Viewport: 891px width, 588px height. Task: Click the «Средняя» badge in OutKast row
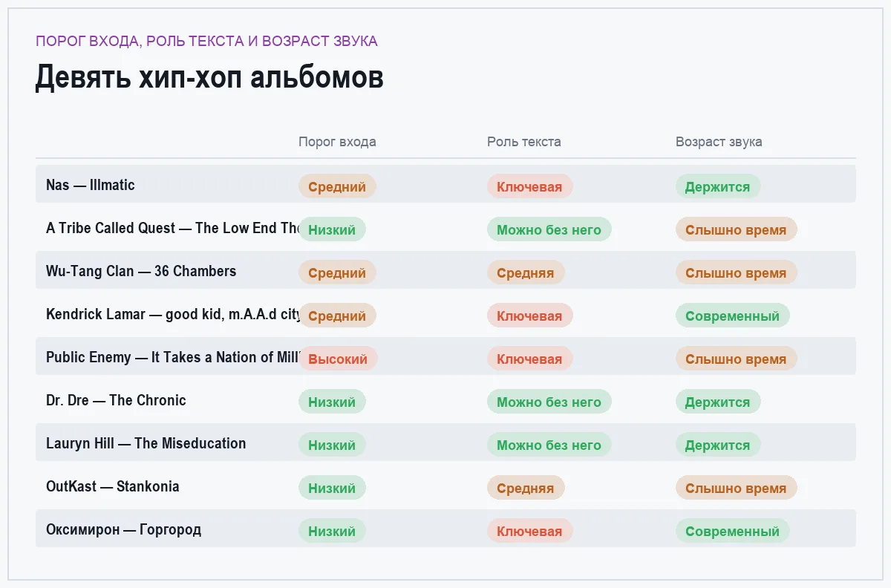[x=526, y=488]
